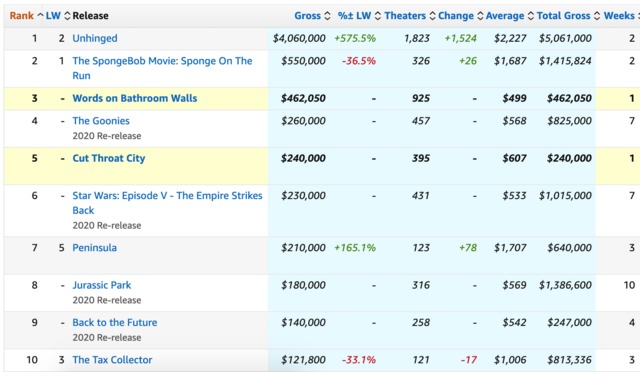Open The SpongeBob Movie: Sponge On The Run link
The image size is (640, 372).
[162, 68]
